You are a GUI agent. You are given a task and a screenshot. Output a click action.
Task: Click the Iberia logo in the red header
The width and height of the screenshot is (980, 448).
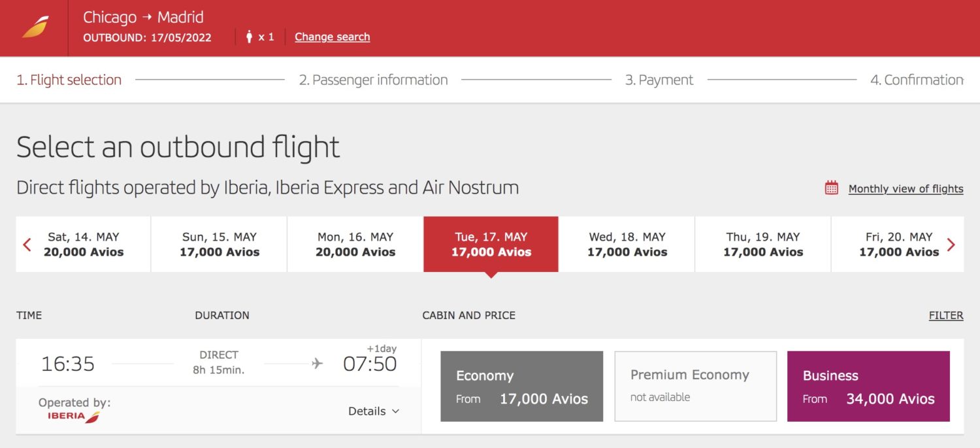pyautogui.click(x=36, y=26)
